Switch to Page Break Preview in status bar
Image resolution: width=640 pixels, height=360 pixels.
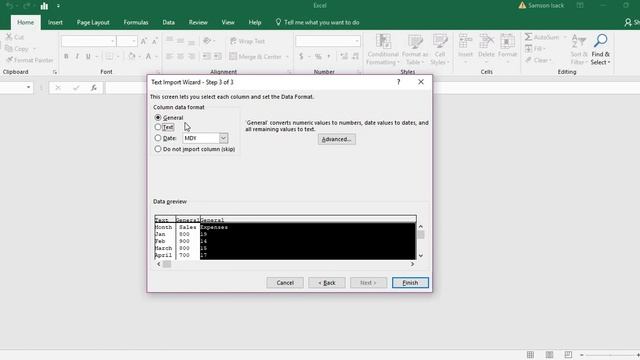click(568, 354)
